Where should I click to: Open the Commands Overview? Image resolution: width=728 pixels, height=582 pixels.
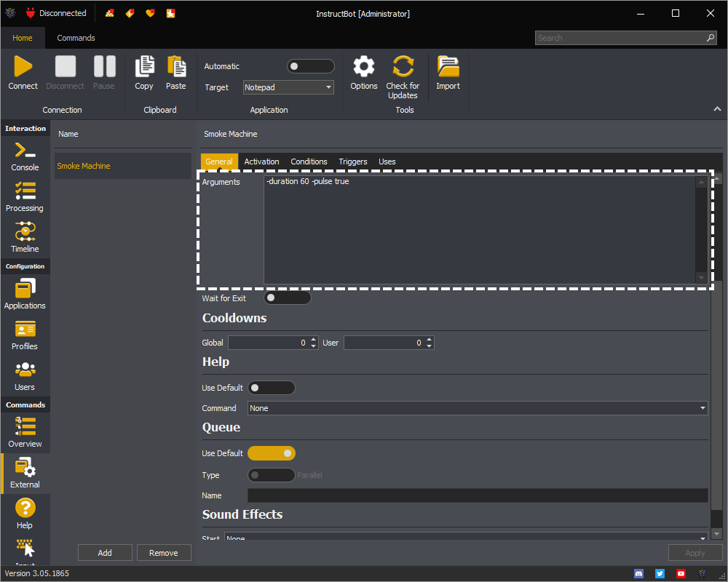pyautogui.click(x=25, y=433)
